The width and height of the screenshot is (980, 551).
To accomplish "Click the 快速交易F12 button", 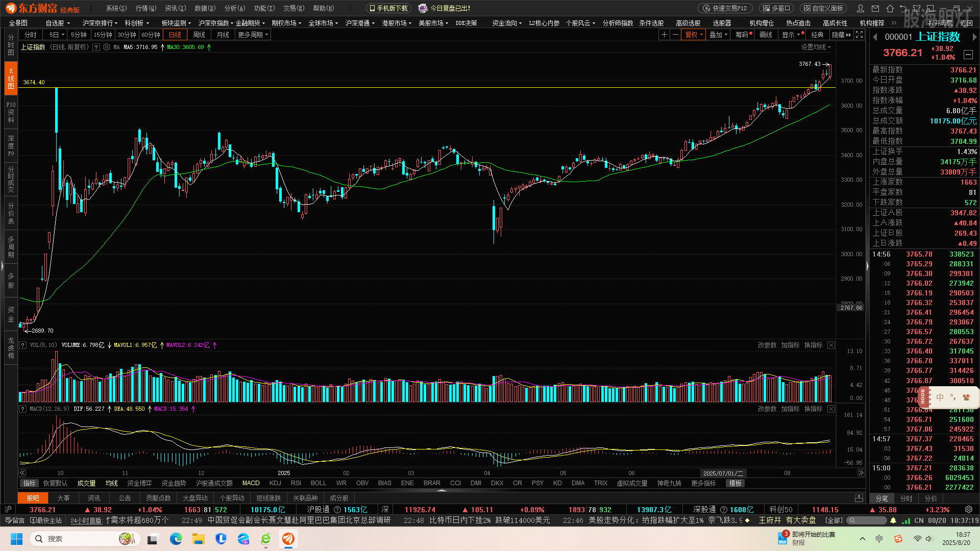I will click(x=724, y=8).
